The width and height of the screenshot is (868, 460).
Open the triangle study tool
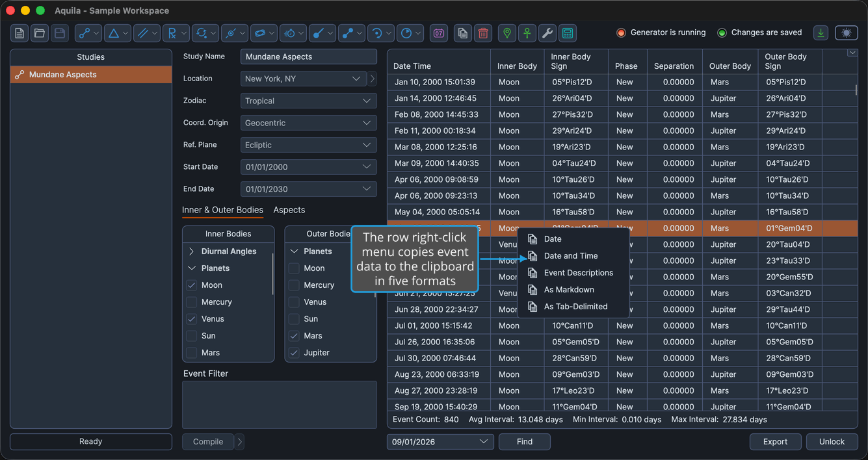[x=118, y=33]
